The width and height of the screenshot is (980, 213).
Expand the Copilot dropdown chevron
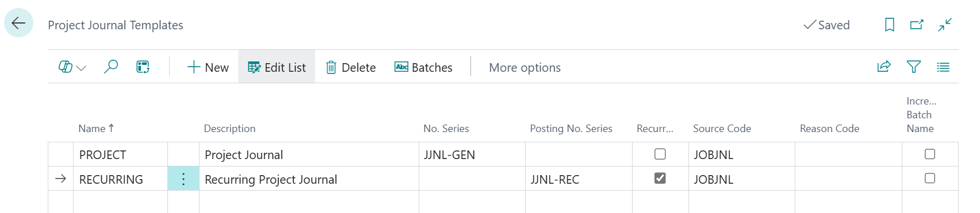(81, 68)
